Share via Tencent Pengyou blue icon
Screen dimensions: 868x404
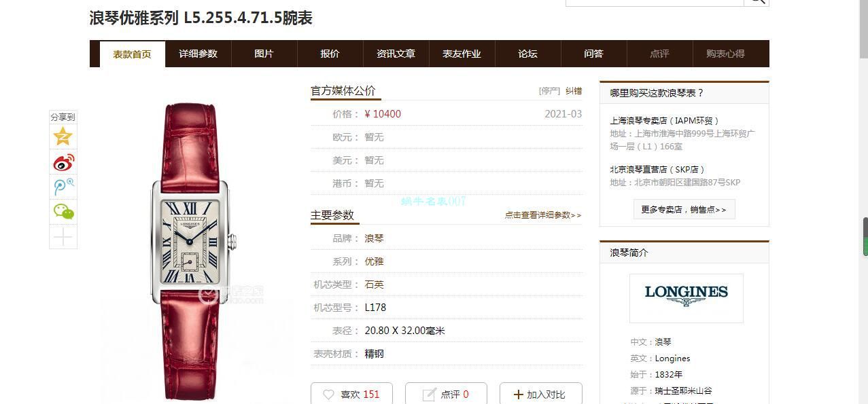click(x=63, y=187)
